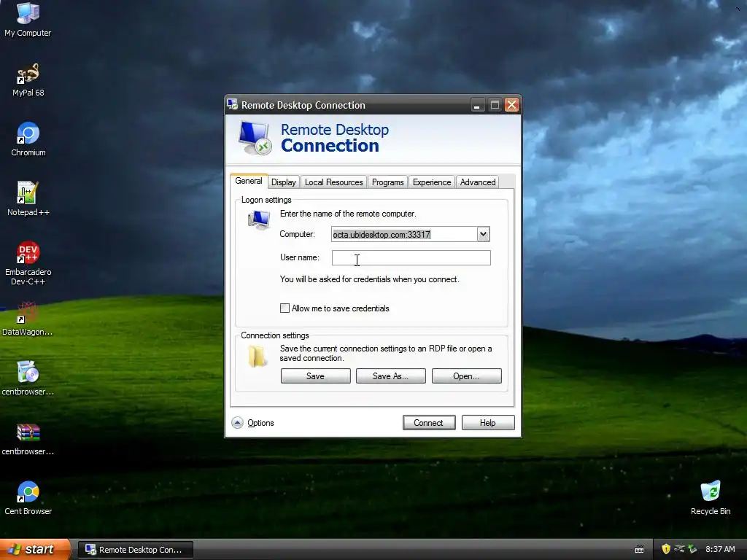Click the Save connection settings button
This screenshot has width=747, height=560.
tap(315, 376)
